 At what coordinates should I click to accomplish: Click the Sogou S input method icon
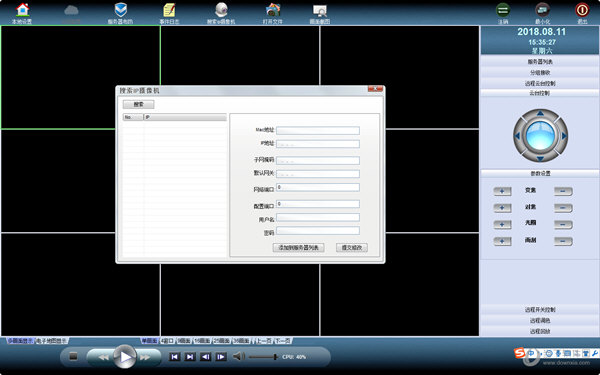519,352
